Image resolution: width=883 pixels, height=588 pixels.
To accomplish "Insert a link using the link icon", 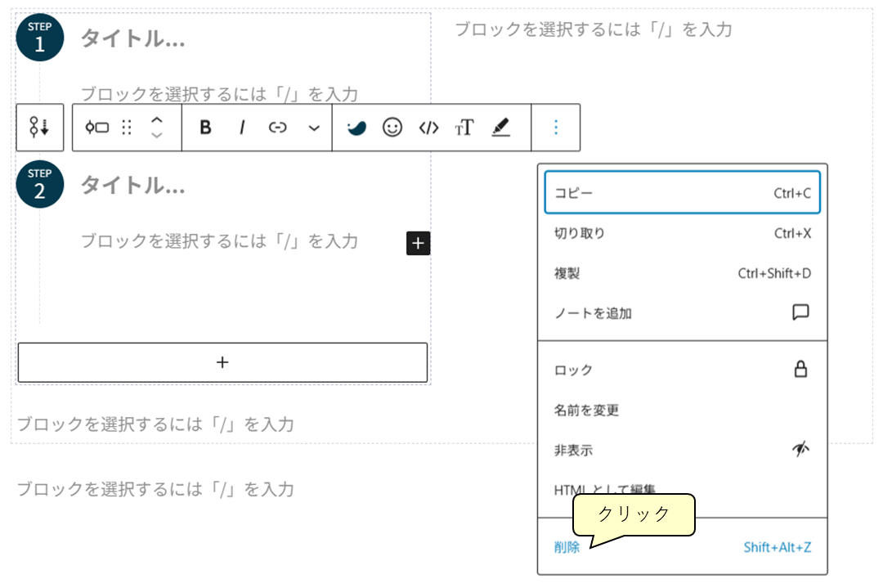I will 277,128.
